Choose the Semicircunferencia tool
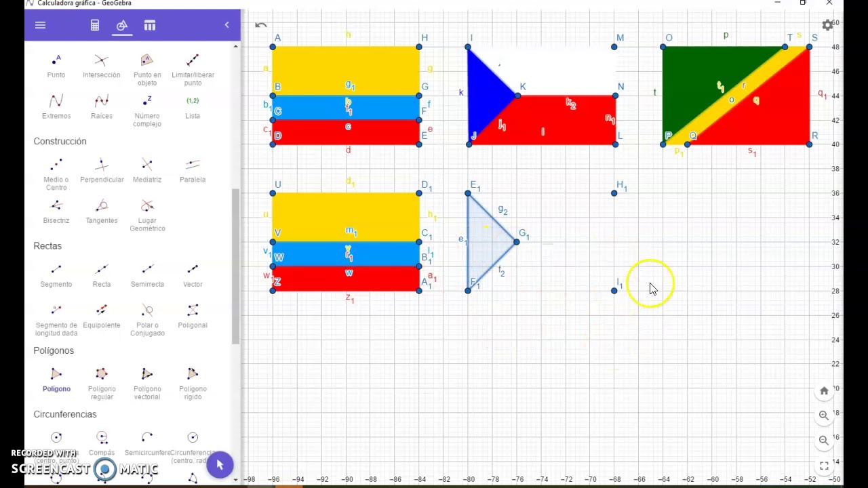 [x=147, y=443]
